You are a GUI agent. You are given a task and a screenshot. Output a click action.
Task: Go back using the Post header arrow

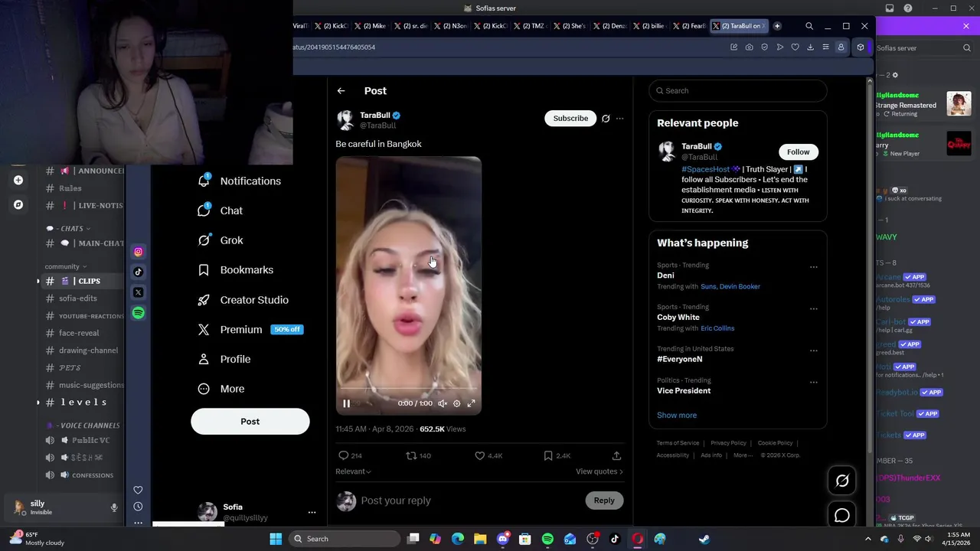(341, 91)
